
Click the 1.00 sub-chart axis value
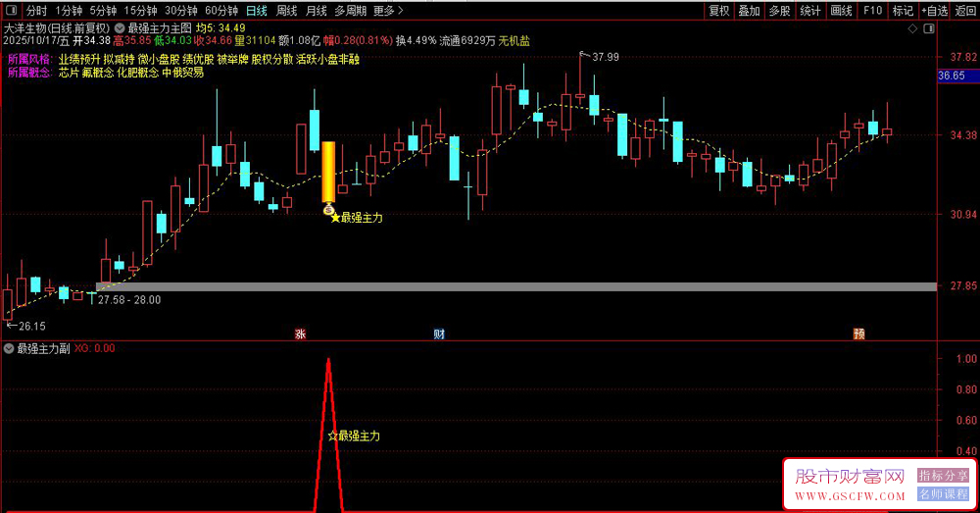pos(966,358)
